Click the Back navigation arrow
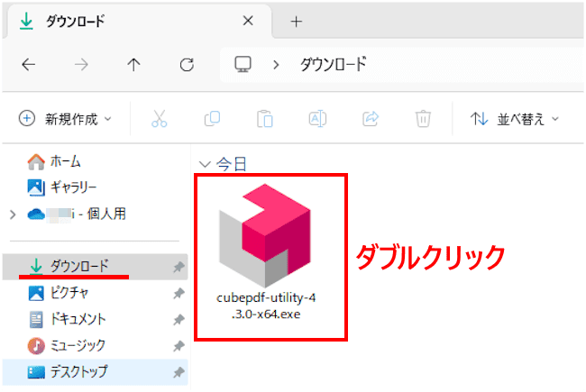The height and width of the screenshot is (392, 586). click(x=29, y=65)
